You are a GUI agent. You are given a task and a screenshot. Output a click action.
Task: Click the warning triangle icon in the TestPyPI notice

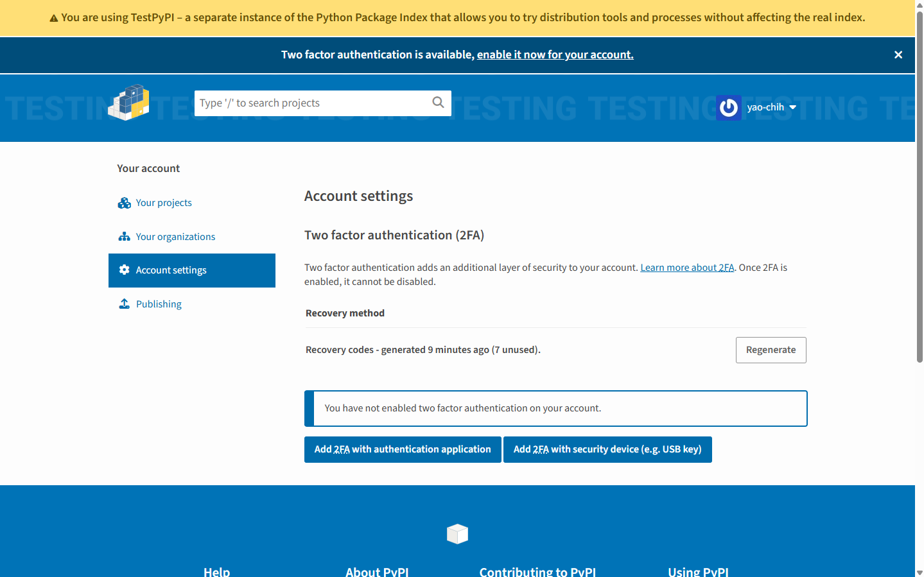(x=54, y=18)
